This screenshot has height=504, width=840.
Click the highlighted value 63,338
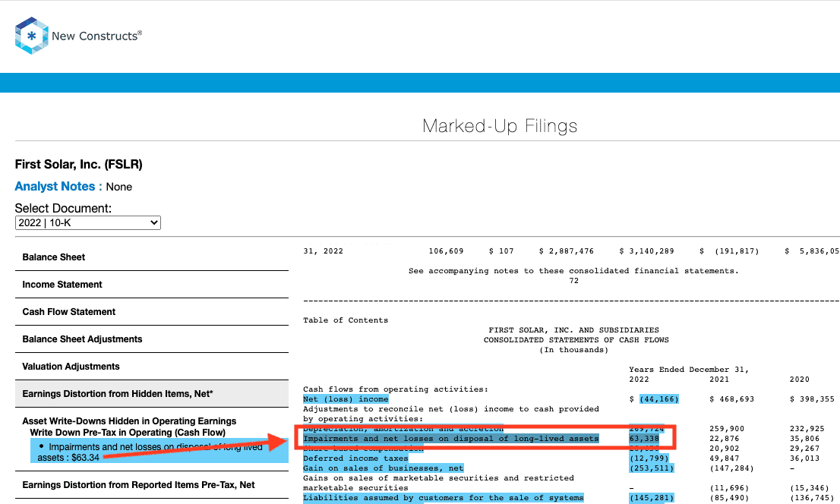coord(644,439)
